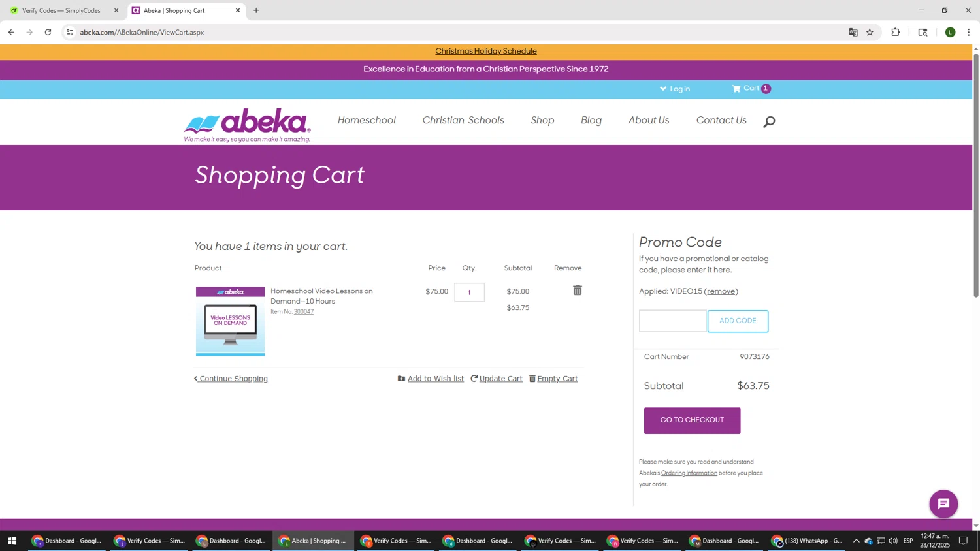This screenshot has width=980, height=551.
Task: Open the live chat bubble
Action: tap(943, 504)
